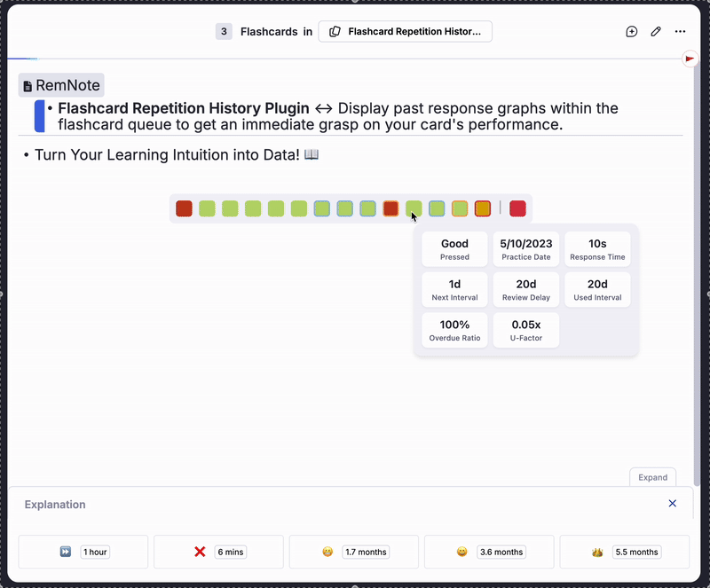Select the 5.5 months answer
710x588 pixels.
(625, 552)
